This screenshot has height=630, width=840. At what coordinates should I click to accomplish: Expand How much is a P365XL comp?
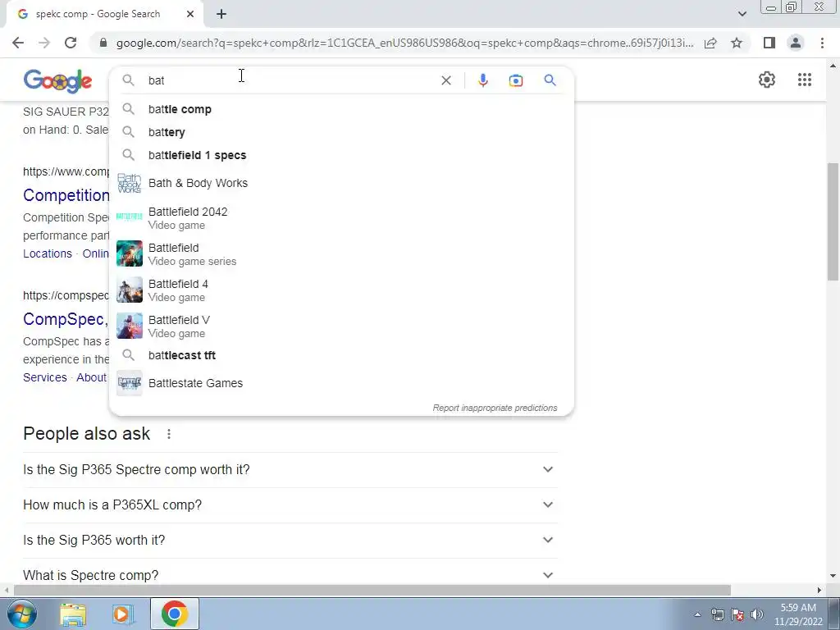coord(290,504)
